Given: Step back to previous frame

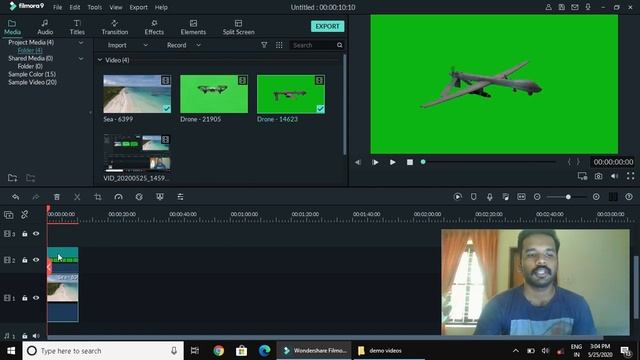Looking at the screenshot, I should click(358, 162).
